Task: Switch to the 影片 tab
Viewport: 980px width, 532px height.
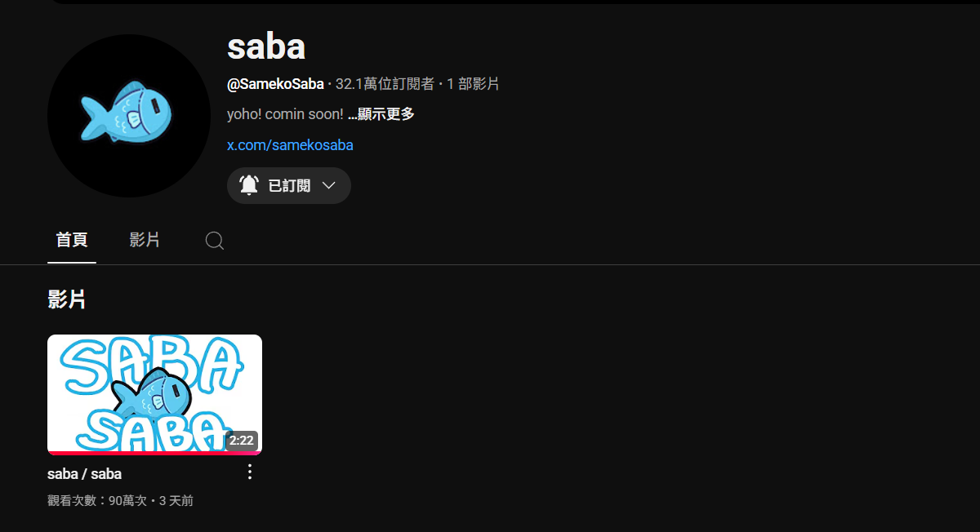Action: pyautogui.click(x=145, y=240)
